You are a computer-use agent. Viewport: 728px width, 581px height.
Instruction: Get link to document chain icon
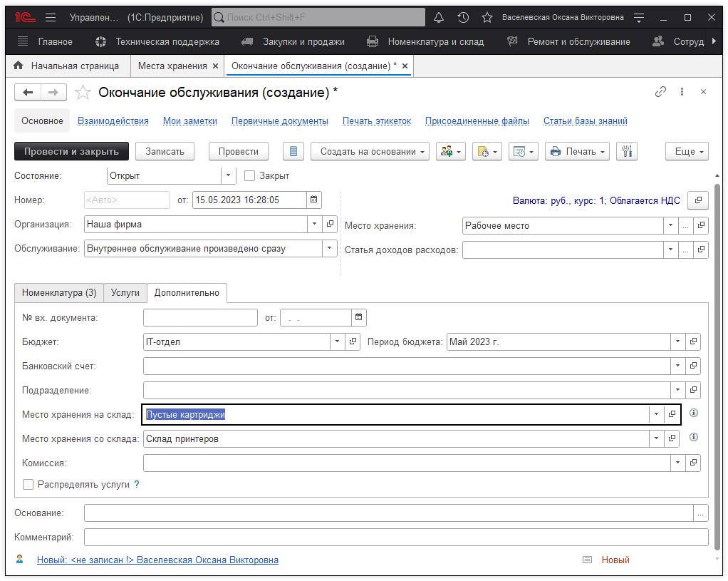660,92
